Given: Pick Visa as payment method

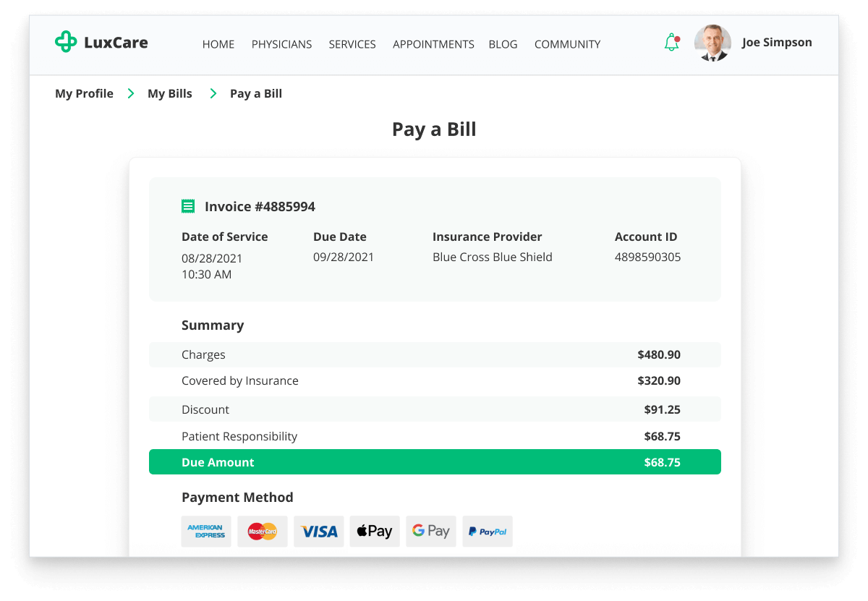Looking at the screenshot, I should 319,532.
